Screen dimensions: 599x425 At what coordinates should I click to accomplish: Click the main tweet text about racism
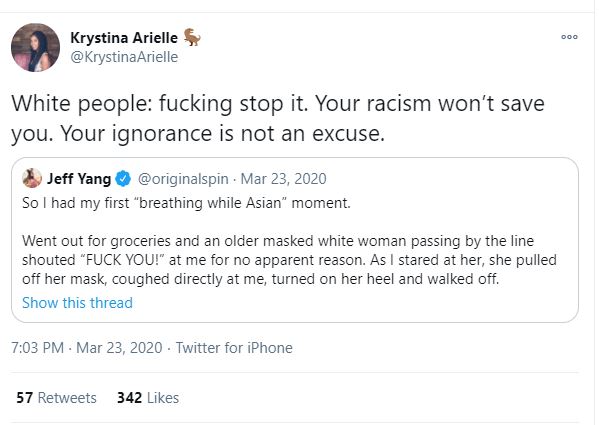tap(278, 118)
